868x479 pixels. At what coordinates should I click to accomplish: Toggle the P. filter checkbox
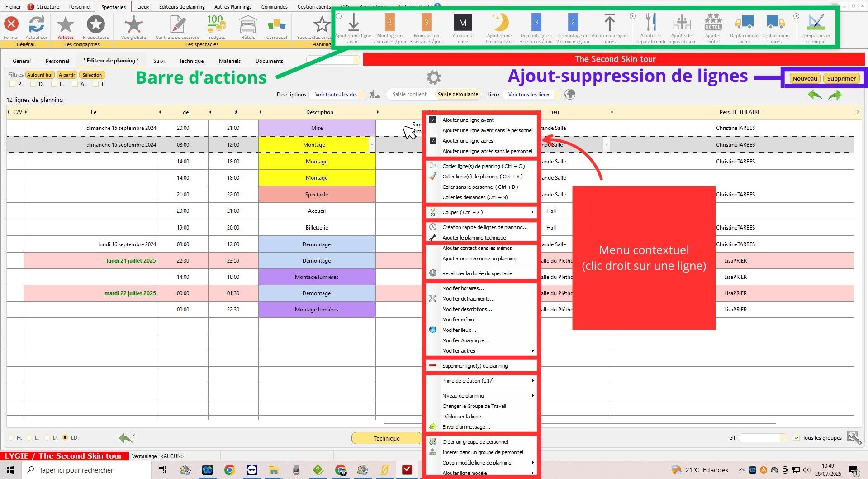(x=13, y=84)
